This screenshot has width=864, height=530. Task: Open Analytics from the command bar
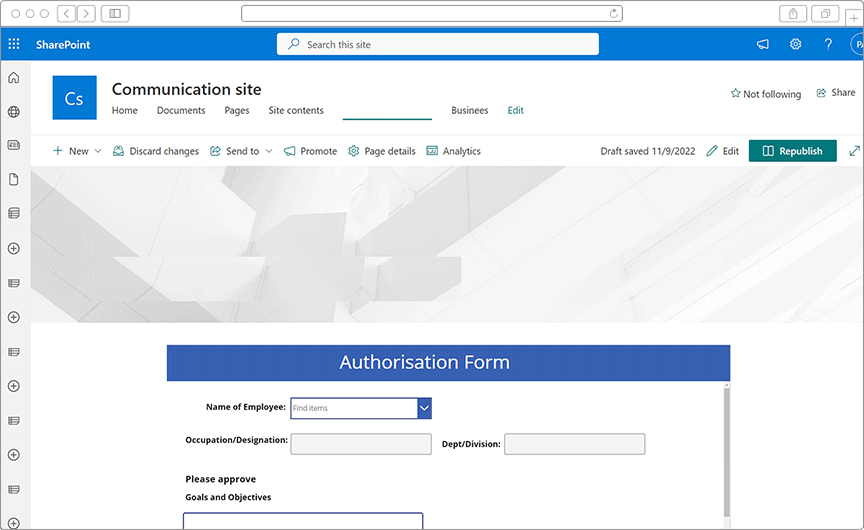pos(453,151)
